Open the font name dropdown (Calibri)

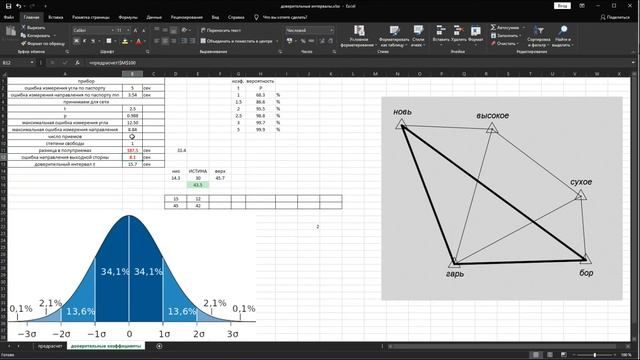click(113, 31)
